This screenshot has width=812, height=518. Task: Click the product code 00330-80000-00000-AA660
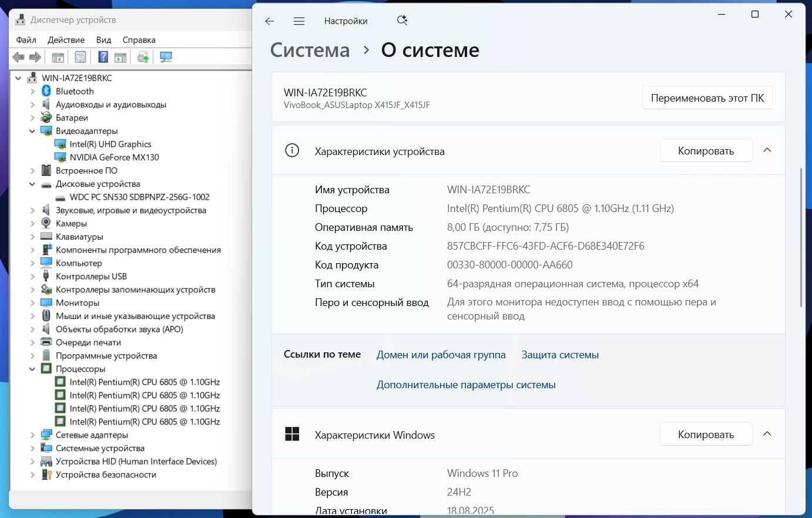tap(510, 265)
